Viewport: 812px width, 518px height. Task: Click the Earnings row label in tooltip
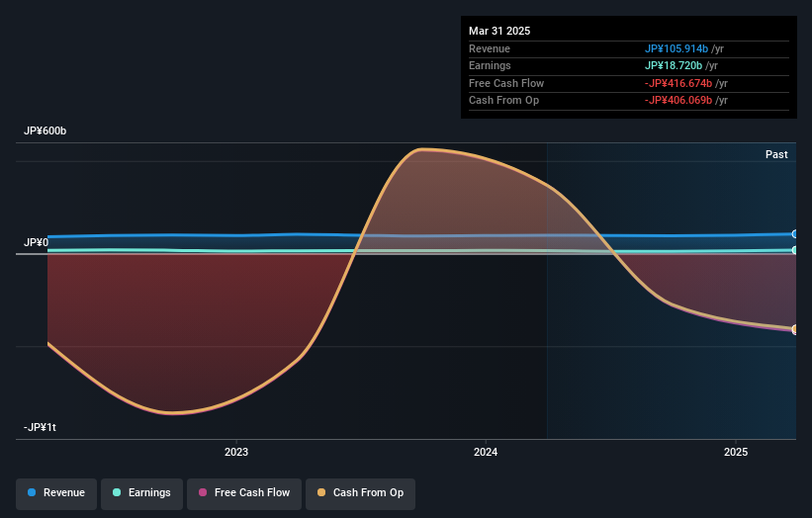[490, 65]
